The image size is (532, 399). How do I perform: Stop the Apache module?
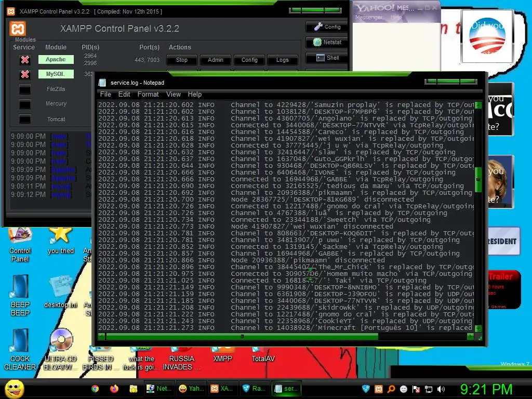(181, 60)
